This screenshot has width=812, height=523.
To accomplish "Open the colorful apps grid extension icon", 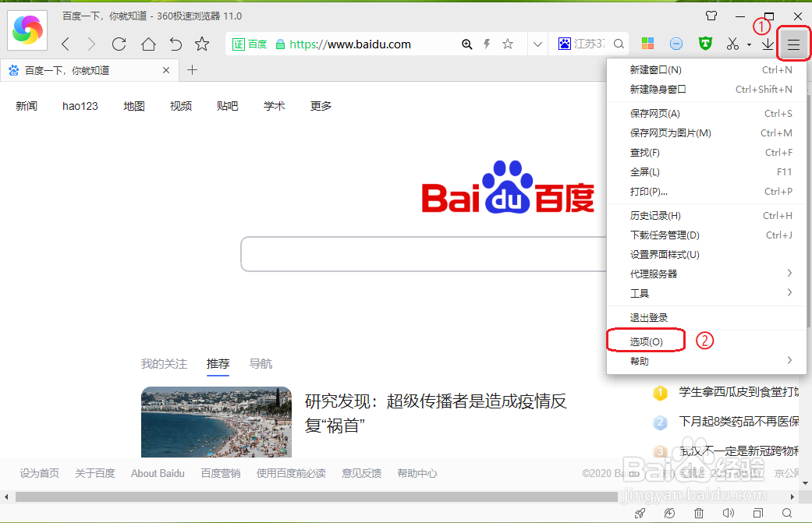I will point(647,44).
